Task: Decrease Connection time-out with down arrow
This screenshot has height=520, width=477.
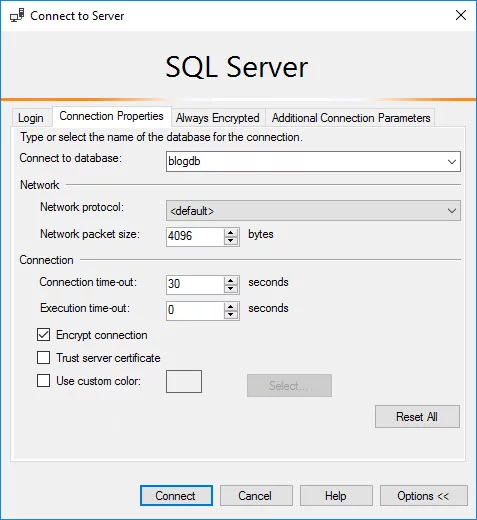Action: [x=231, y=289]
